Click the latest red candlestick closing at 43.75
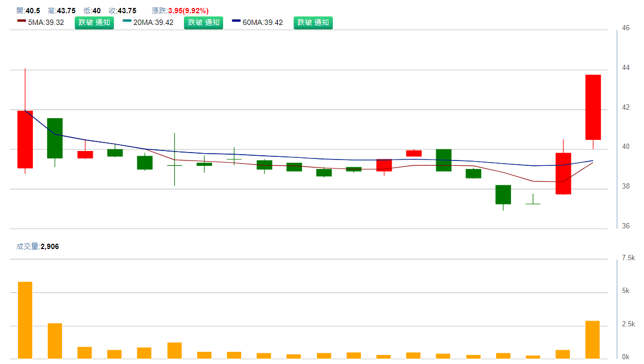The height and width of the screenshot is (364, 644). click(593, 107)
